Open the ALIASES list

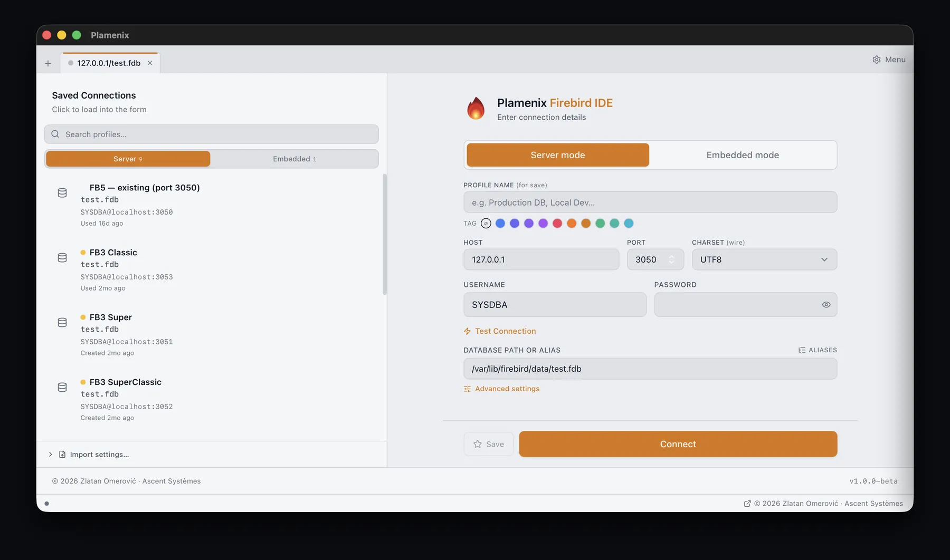click(x=818, y=350)
